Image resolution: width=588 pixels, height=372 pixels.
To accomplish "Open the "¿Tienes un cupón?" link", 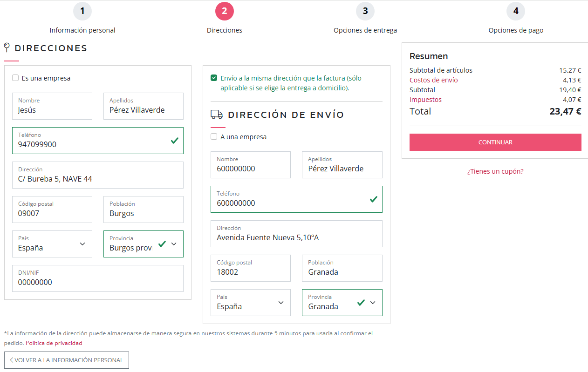I will coord(495,171).
